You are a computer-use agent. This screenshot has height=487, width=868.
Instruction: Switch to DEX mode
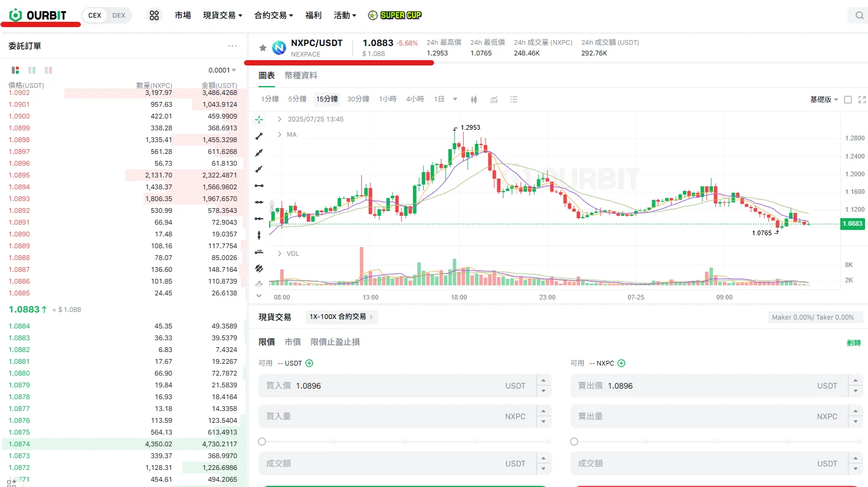click(x=119, y=15)
